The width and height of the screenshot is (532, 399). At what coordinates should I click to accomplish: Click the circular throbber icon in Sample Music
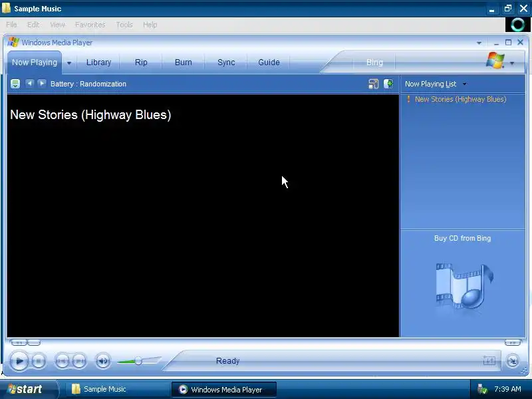point(518,25)
